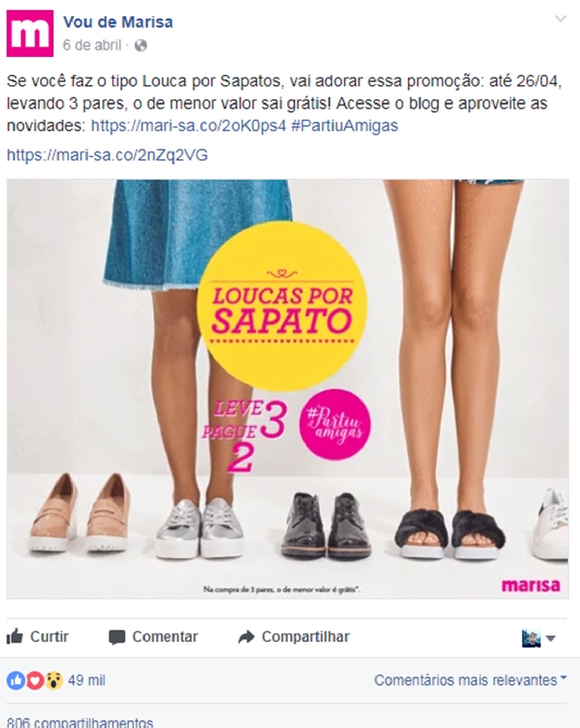Click the speech bubble icon beside Comentar
The width and height of the screenshot is (580, 728).
click(116, 637)
